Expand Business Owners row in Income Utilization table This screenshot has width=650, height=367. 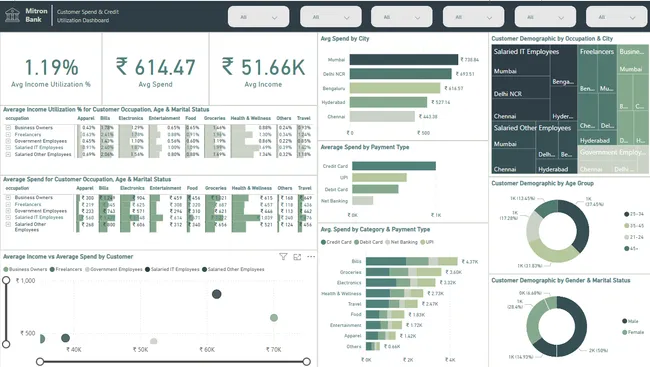(8, 128)
